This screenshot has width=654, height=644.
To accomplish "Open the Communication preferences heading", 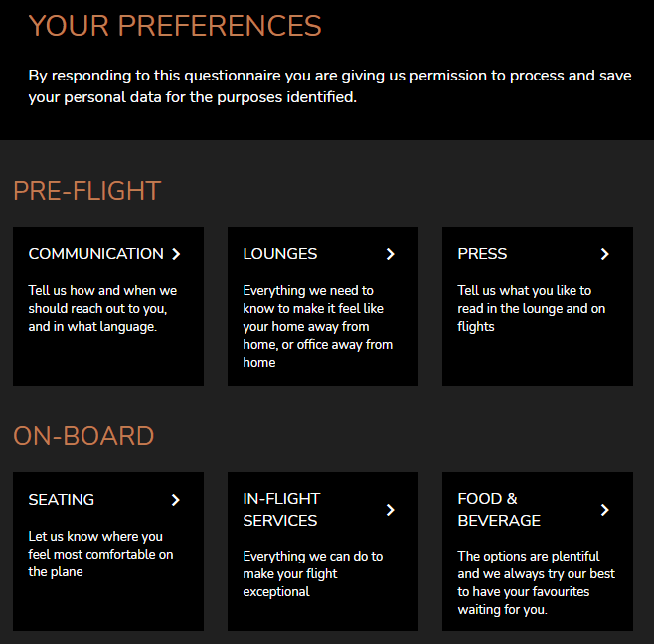I will click(95, 254).
